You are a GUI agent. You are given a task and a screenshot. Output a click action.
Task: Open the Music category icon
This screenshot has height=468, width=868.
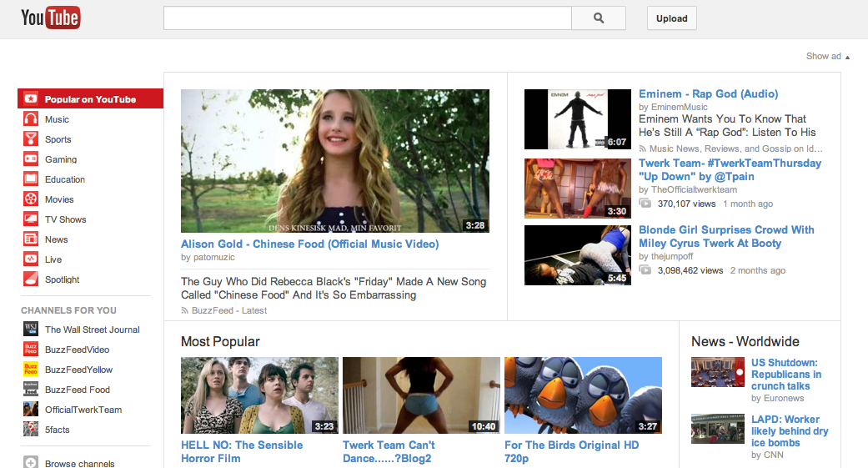click(31, 119)
